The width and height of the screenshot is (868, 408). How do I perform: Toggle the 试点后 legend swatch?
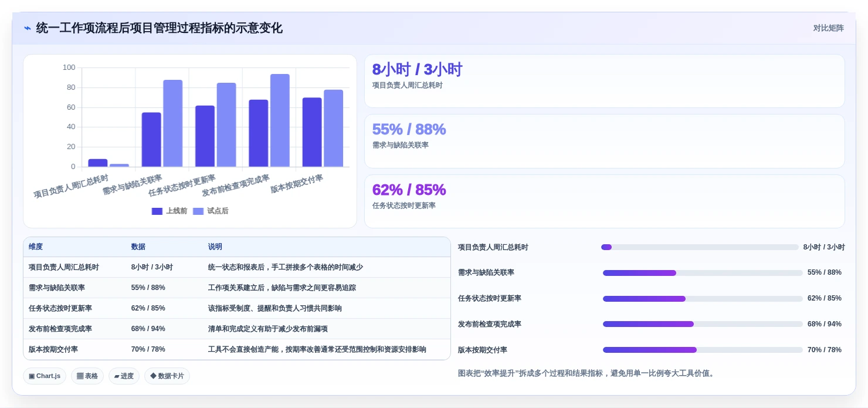point(198,211)
